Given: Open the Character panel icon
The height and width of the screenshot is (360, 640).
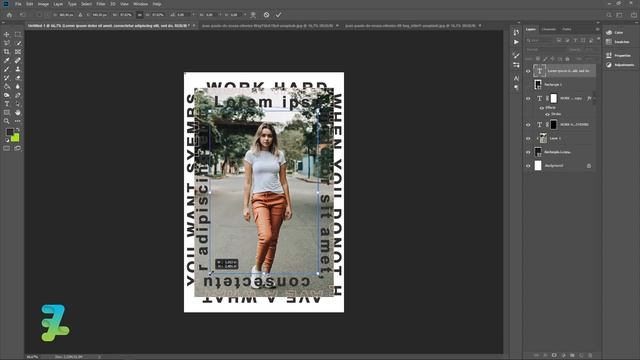Looking at the screenshot, I should pyautogui.click(x=516, y=78).
